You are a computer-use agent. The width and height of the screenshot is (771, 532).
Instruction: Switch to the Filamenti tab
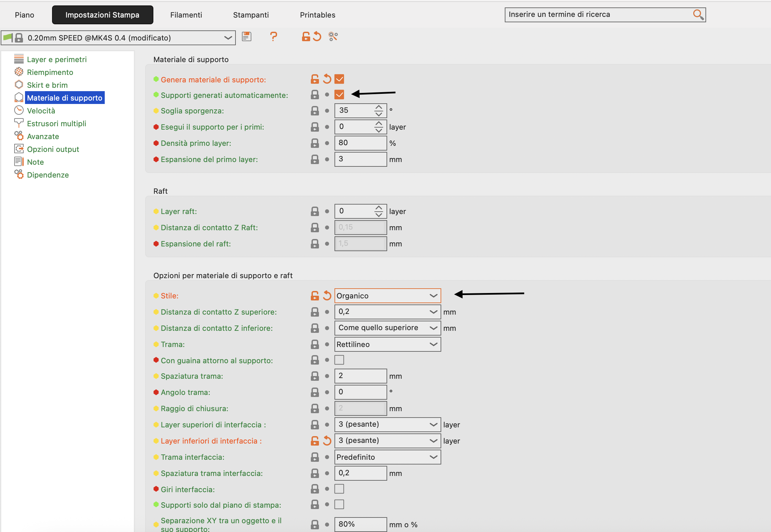pos(186,15)
